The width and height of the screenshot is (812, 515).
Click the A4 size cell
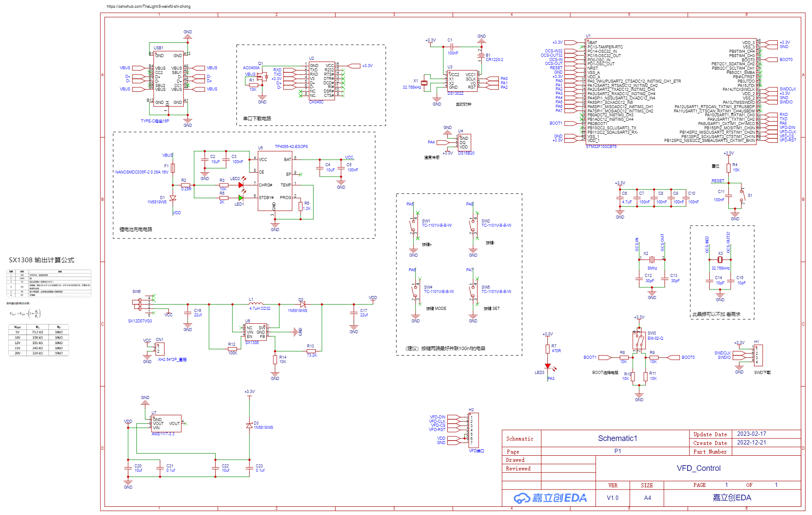(647, 498)
